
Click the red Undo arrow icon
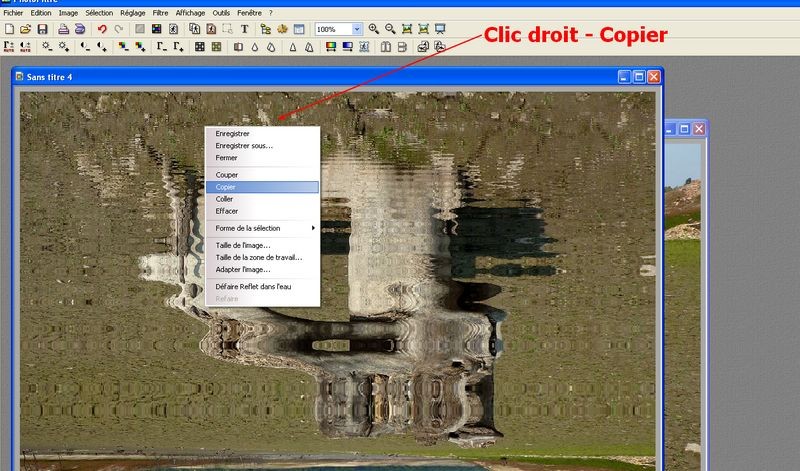pos(101,30)
